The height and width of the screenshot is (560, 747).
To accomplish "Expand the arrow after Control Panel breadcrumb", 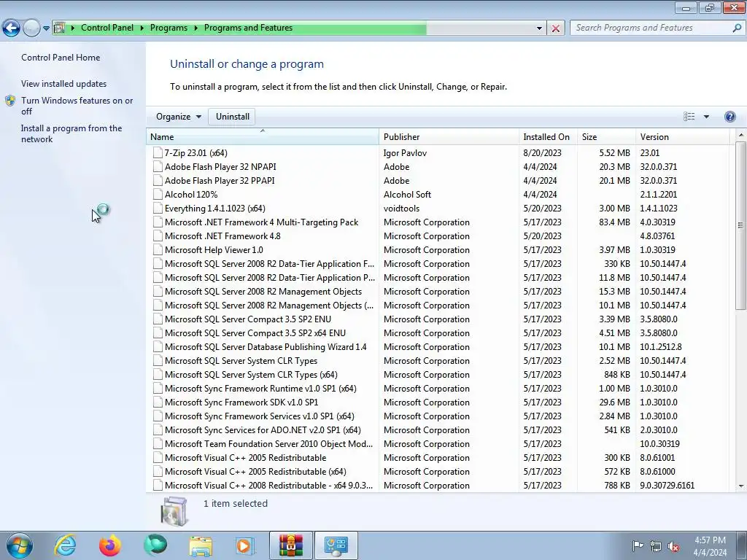I will (142, 28).
